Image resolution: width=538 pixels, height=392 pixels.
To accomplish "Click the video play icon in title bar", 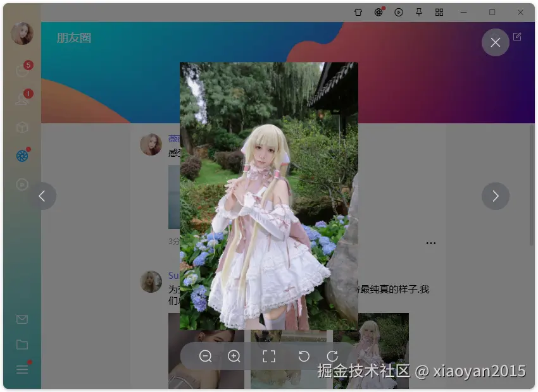I will (398, 13).
